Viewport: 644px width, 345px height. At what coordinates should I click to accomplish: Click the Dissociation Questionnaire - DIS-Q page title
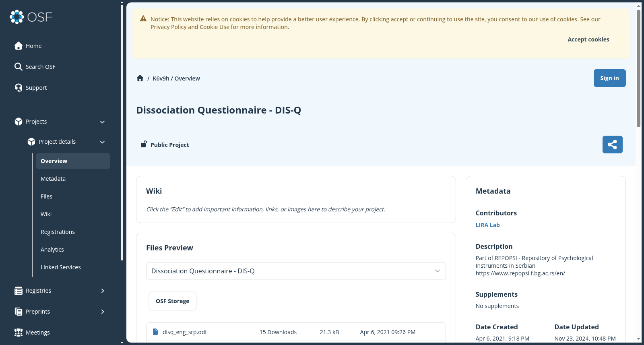coord(219,110)
